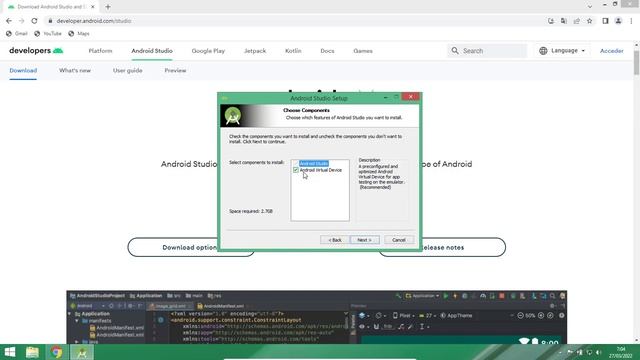
Task: Cancel the Android Studio Setup
Action: pos(398,240)
